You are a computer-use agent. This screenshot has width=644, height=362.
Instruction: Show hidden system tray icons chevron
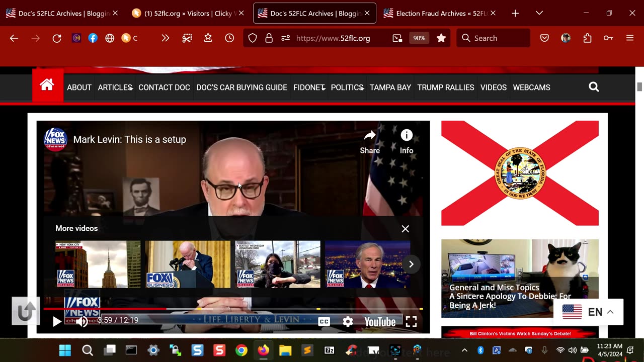[464, 350]
